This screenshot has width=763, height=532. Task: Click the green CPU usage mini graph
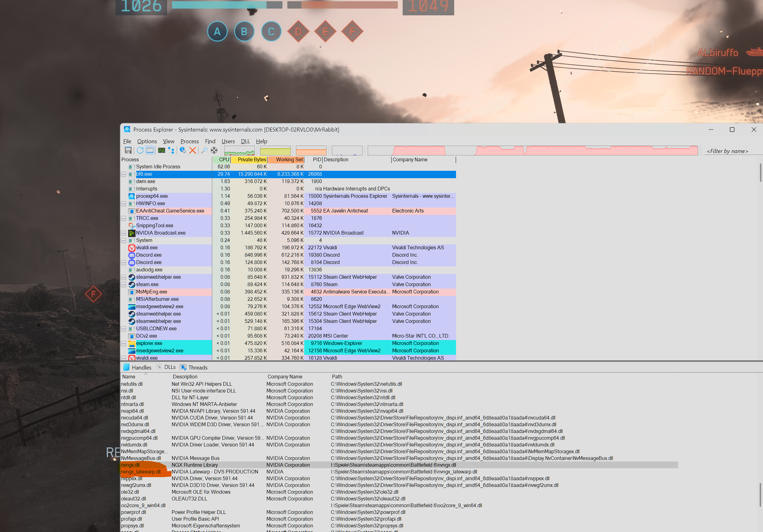pos(239,151)
